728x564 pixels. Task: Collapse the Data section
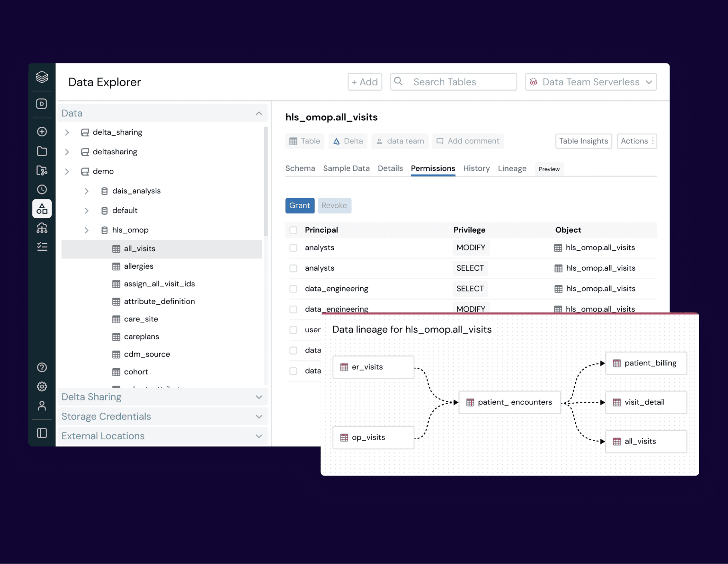pyautogui.click(x=259, y=114)
